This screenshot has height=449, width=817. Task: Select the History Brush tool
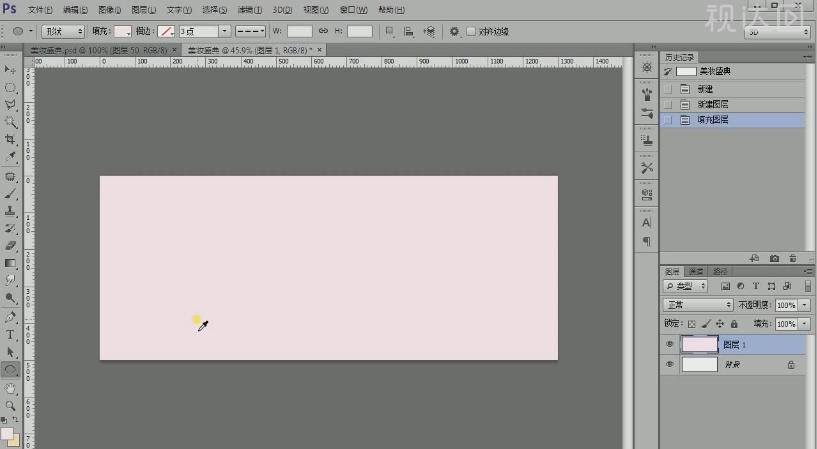(x=10, y=228)
